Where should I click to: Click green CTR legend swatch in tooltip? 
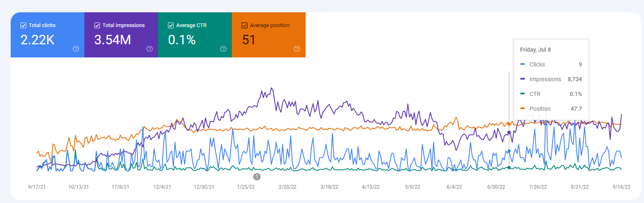[x=522, y=94]
